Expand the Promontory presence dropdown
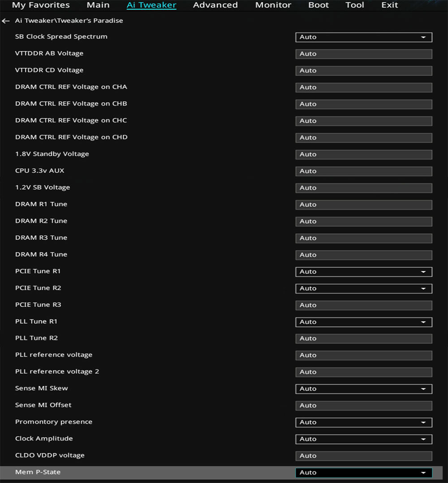The height and width of the screenshot is (483, 448). [x=364, y=422]
